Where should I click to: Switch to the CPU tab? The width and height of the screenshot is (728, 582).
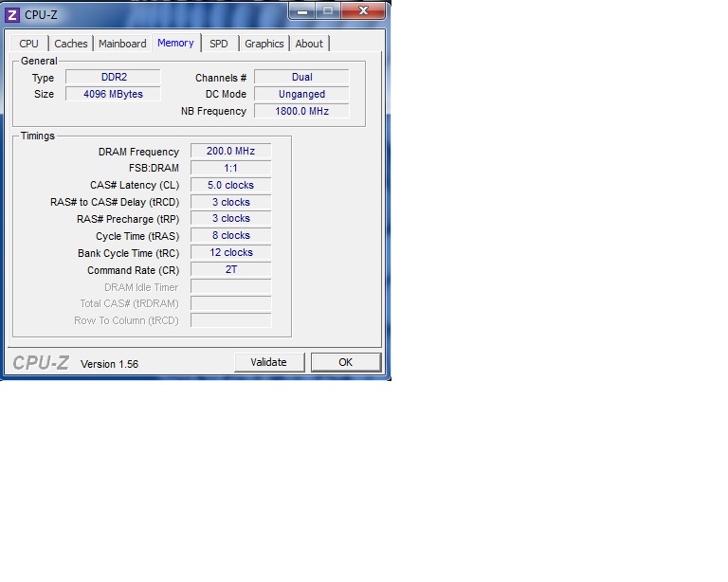click(28, 44)
